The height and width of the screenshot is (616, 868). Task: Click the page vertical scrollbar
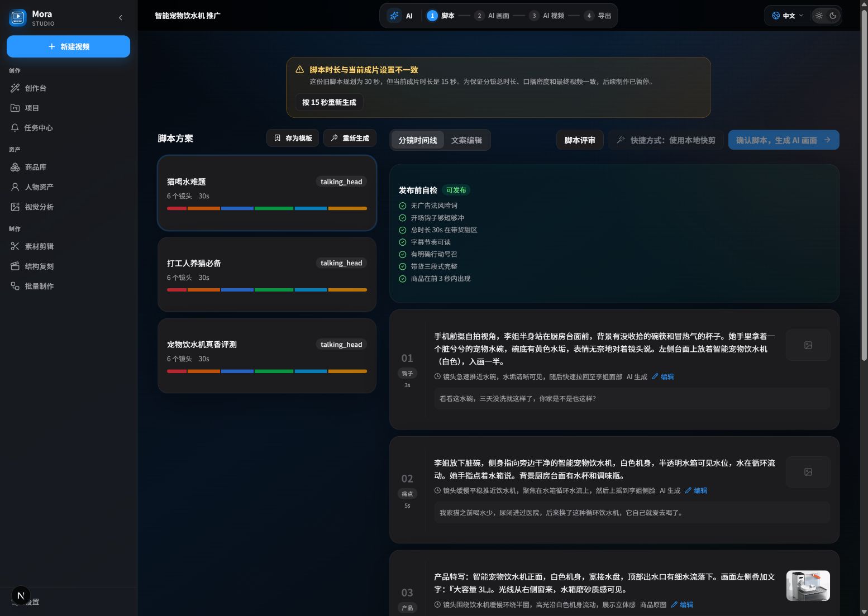point(864,184)
